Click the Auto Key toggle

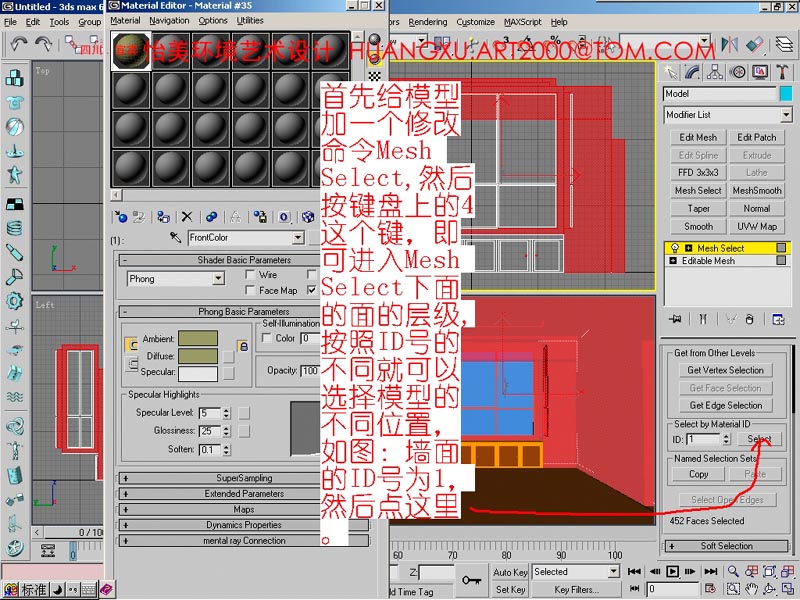(x=510, y=572)
